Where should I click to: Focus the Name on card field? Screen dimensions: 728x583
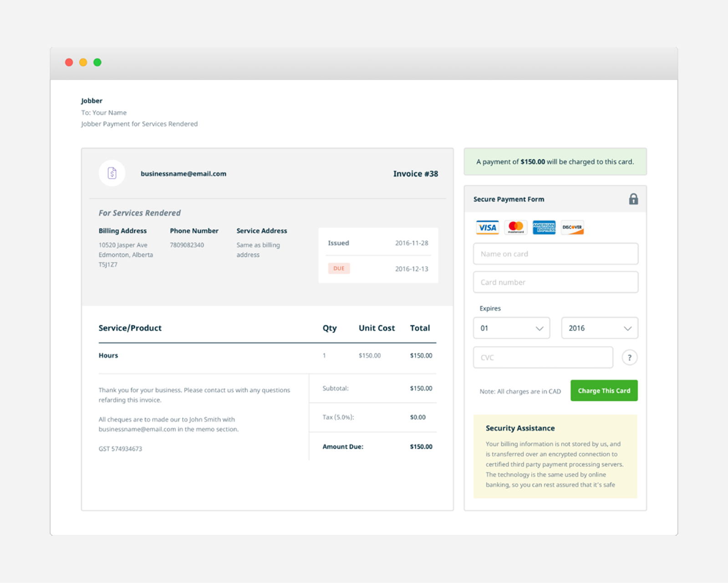tap(555, 254)
